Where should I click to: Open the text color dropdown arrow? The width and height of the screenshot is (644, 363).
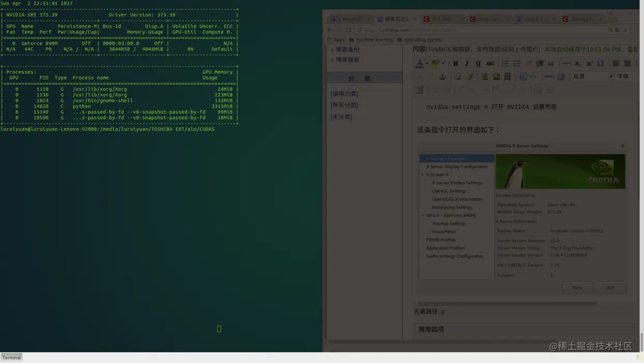pos(426,63)
